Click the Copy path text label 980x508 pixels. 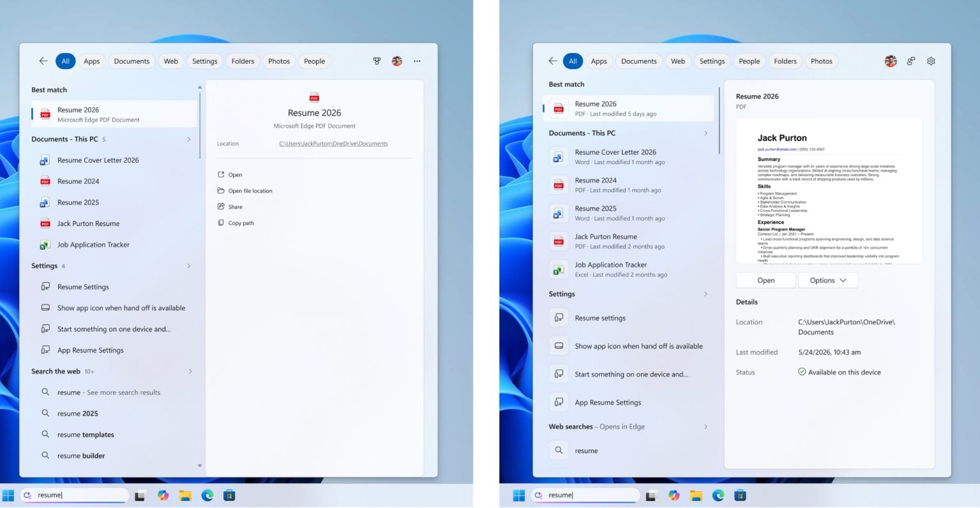tap(241, 223)
